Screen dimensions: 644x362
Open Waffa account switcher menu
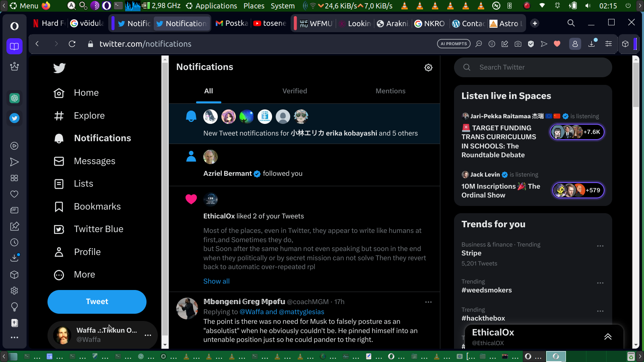pos(103,335)
